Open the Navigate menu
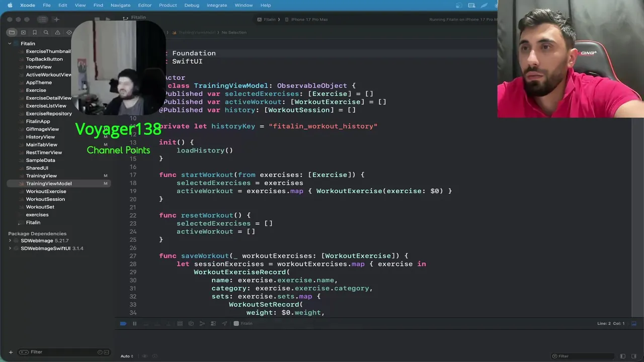644x362 pixels. click(120, 5)
